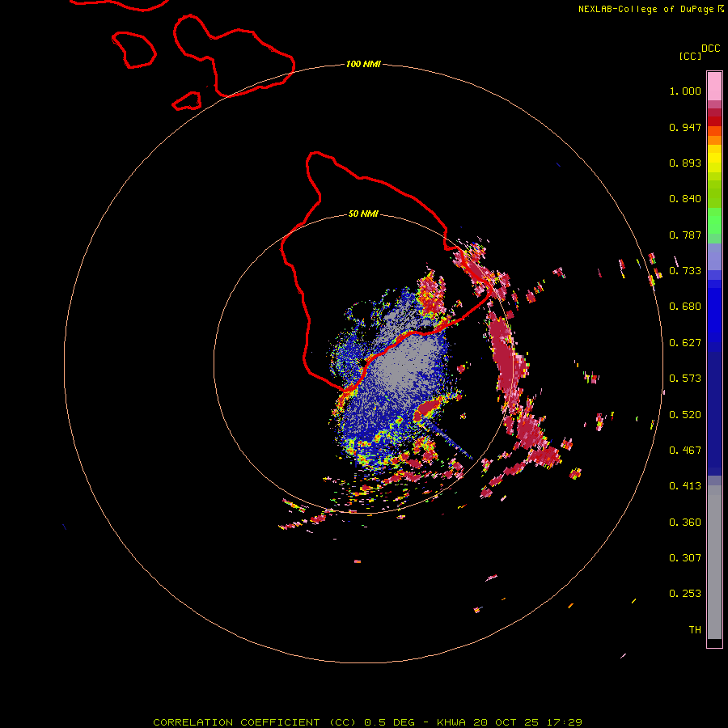728x728 pixels.
Task: Click the 0.253 value on the color scale
Action: coord(685,594)
